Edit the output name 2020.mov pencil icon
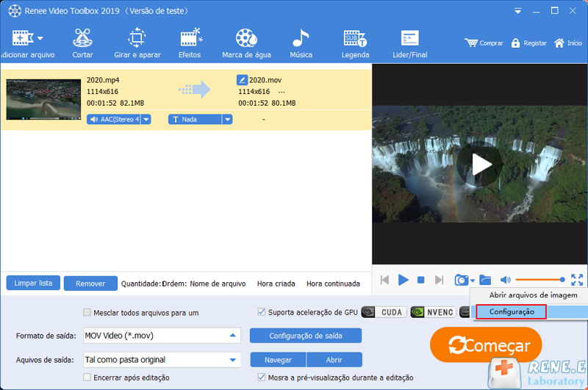 click(x=242, y=80)
